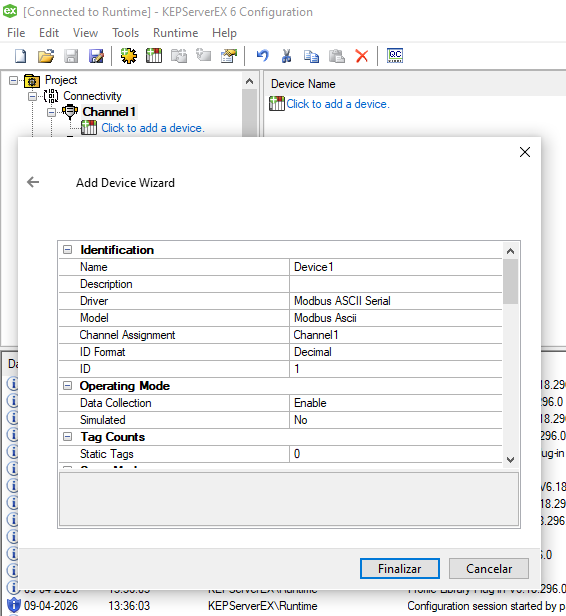Click device icon in Device Name panel

[277, 104]
